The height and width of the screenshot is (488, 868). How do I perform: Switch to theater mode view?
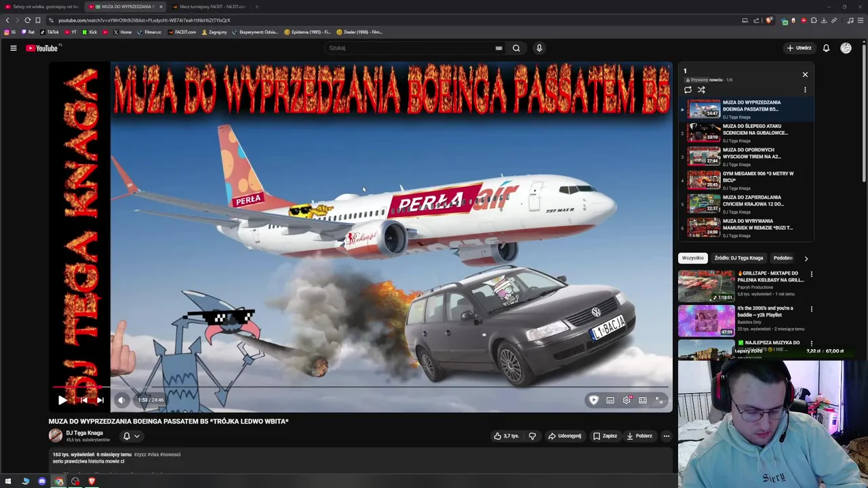coord(643,401)
